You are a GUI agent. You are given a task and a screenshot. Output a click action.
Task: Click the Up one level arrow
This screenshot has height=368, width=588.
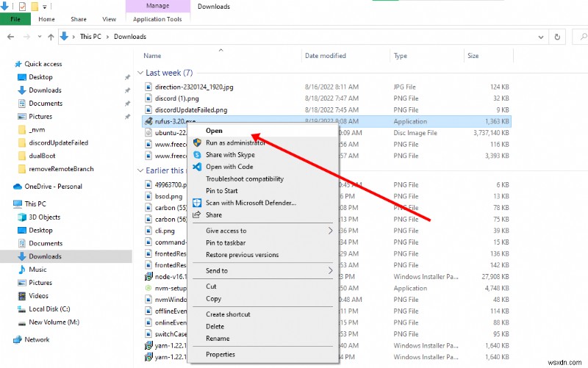point(51,37)
